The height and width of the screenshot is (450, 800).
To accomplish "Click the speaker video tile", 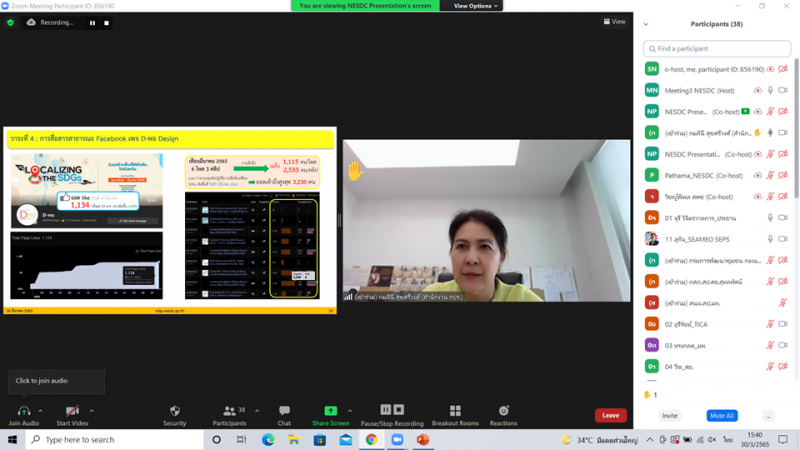I will point(486,220).
